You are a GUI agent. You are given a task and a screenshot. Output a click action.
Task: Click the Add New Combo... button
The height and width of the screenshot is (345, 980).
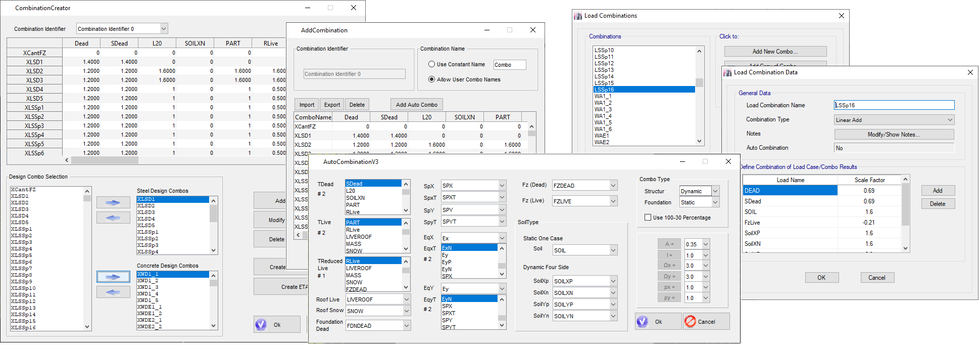(775, 52)
